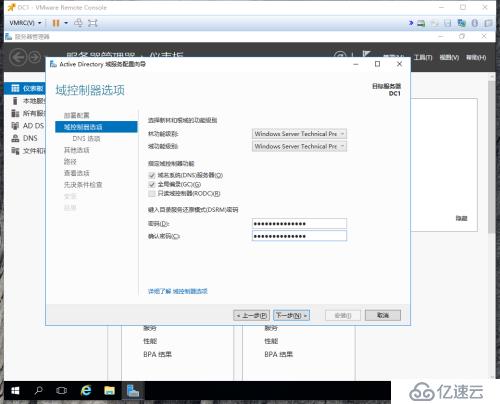Viewport: 500px width, 404px height.
Task: Select 仪表板 in Server Manager sidebar
Action: coord(25,88)
